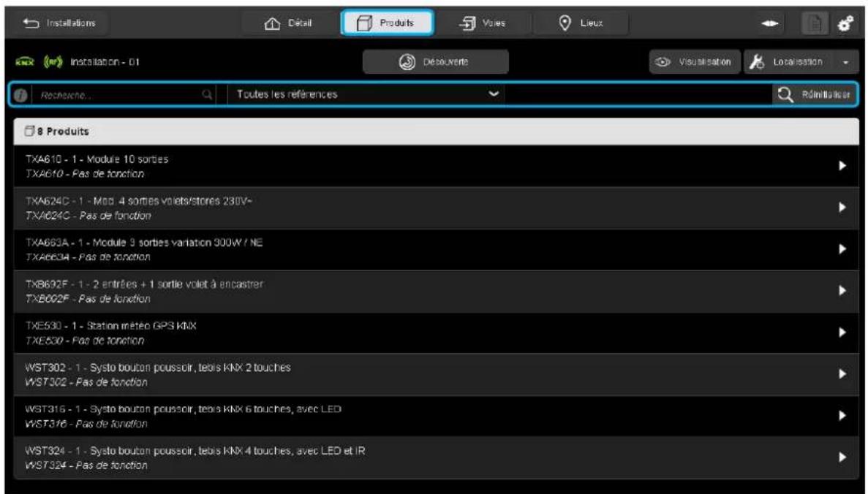
Task: Select WST316 6 touches product row
Action: (x=437, y=416)
